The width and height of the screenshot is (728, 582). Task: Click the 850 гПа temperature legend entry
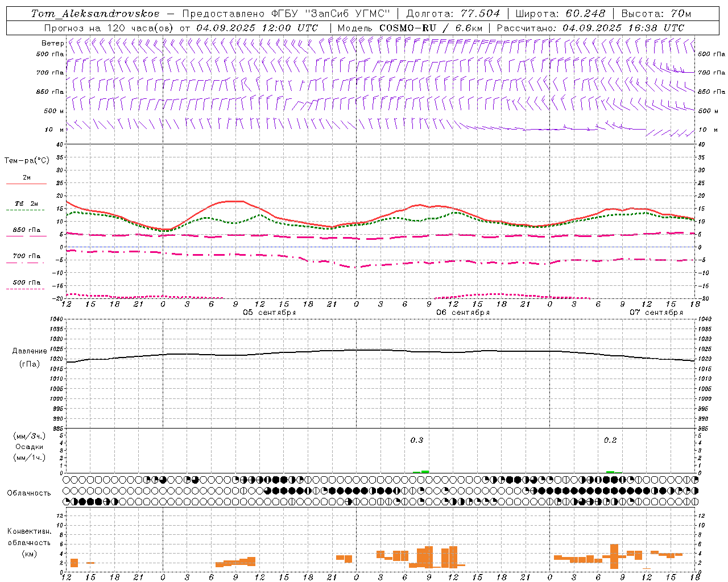[x=26, y=230]
